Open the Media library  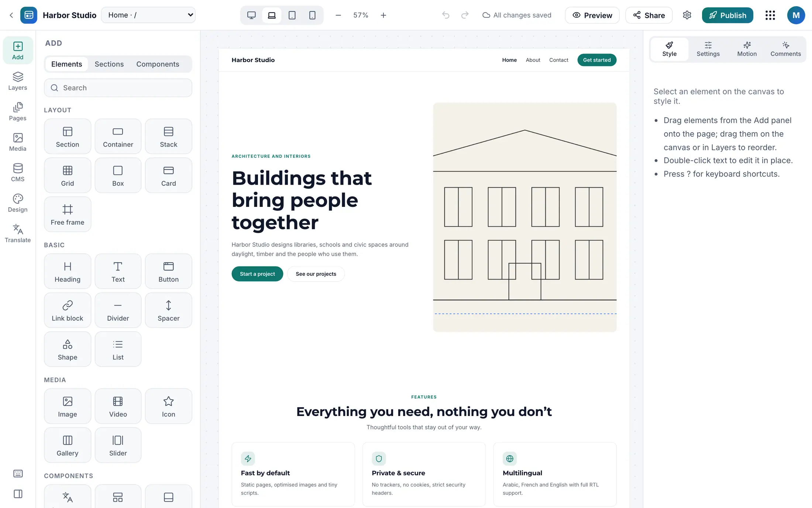point(18,142)
